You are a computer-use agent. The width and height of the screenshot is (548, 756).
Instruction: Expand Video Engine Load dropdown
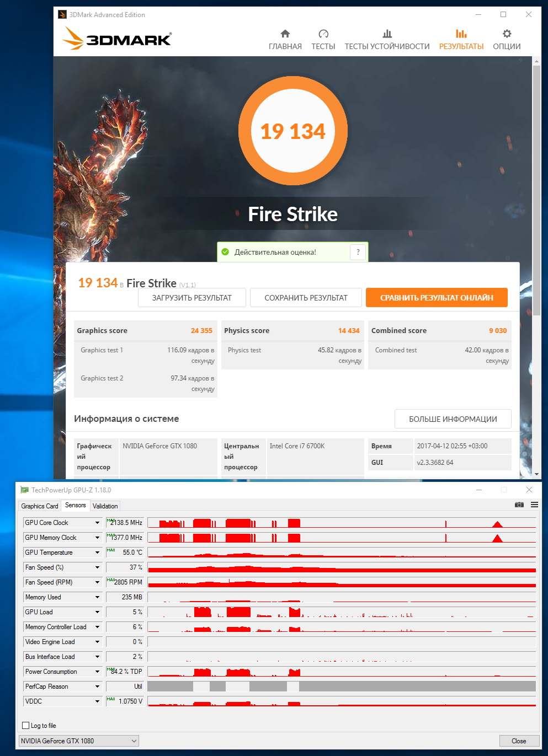97,642
